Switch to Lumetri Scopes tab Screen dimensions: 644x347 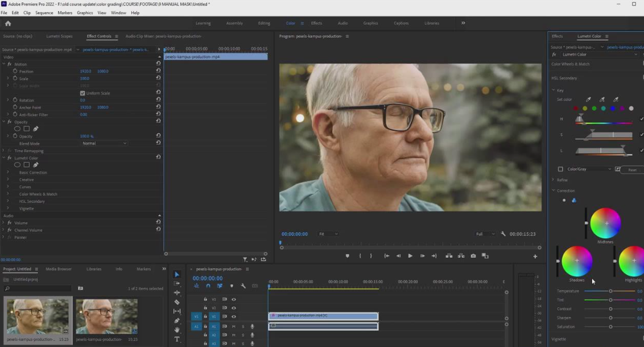pos(59,36)
